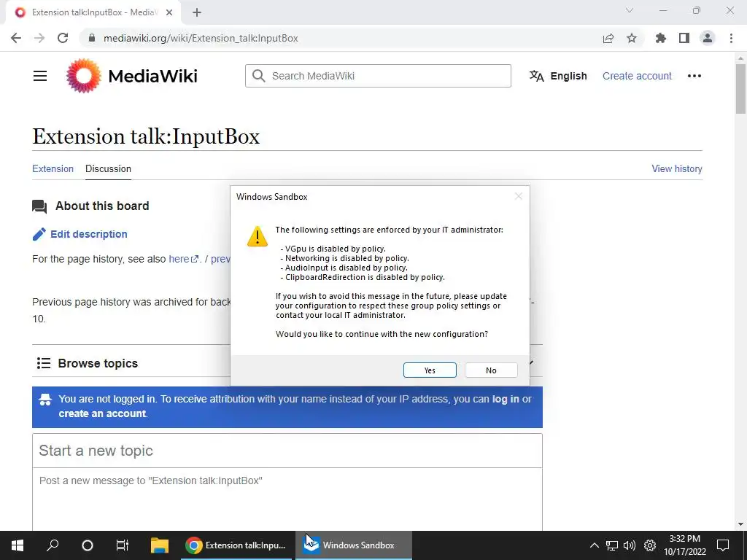
Task: Confirm the sandbox dialog with Yes
Action: 430,370
